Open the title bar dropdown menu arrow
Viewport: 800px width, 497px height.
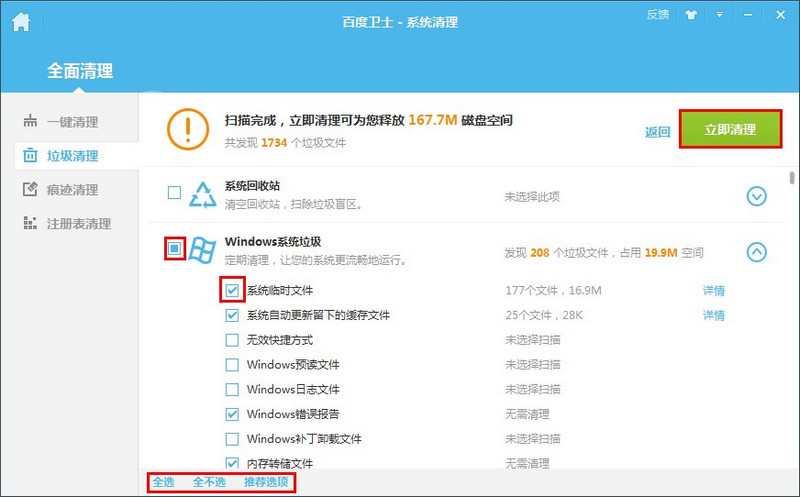tap(719, 15)
